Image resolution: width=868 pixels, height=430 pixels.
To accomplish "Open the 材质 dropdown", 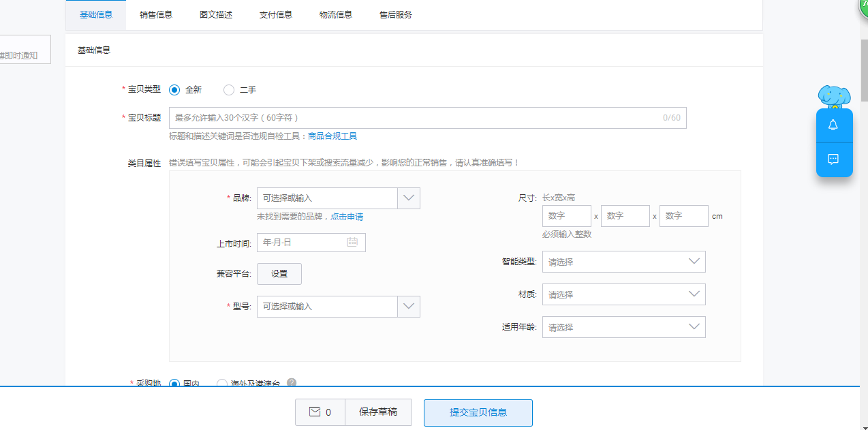I will pyautogui.click(x=624, y=294).
